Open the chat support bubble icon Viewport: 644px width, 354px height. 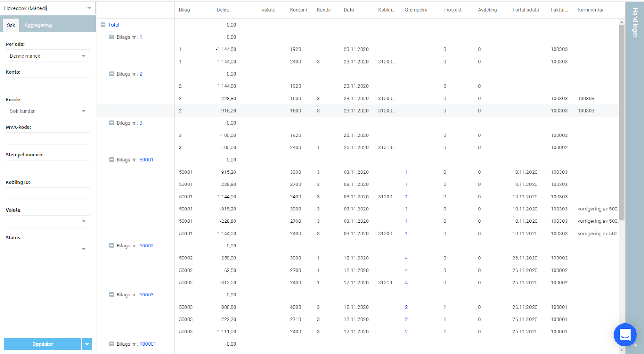click(625, 334)
